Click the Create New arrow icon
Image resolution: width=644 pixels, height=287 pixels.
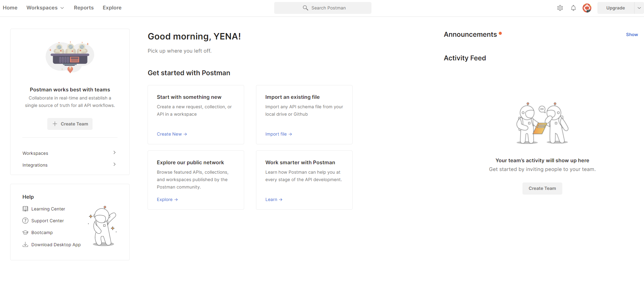point(185,134)
